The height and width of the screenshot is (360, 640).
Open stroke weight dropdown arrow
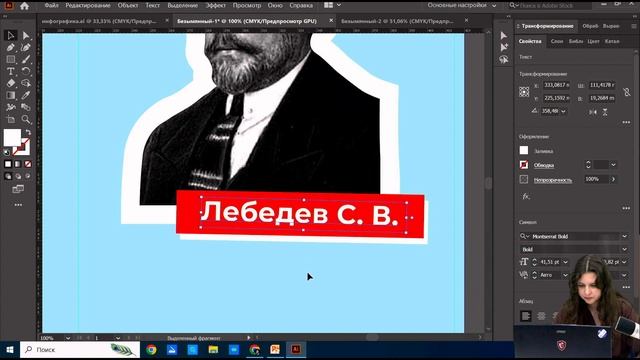click(x=613, y=165)
